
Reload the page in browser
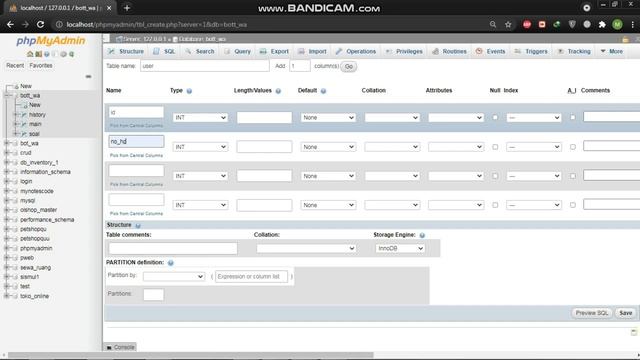pos(40,24)
